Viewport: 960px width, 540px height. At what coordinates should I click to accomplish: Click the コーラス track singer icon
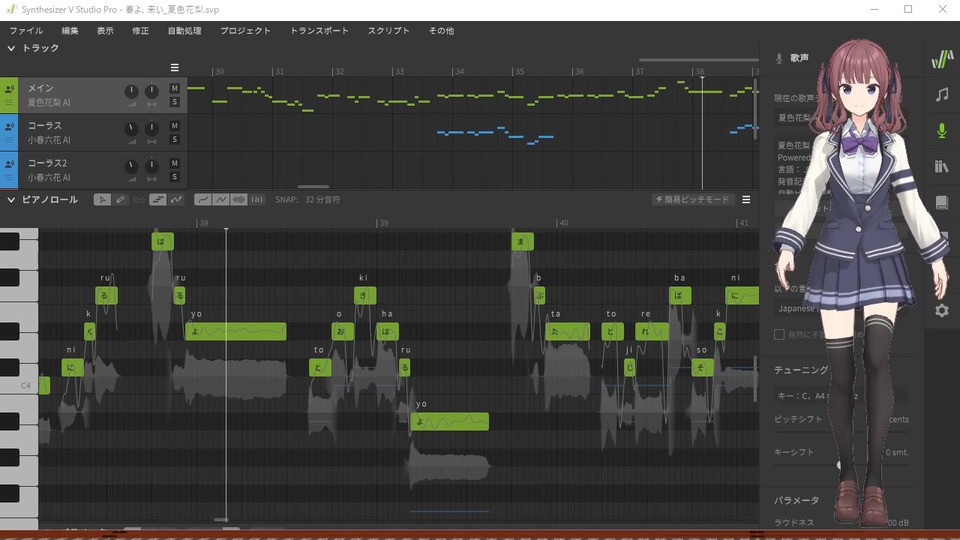click(x=9, y=126)
